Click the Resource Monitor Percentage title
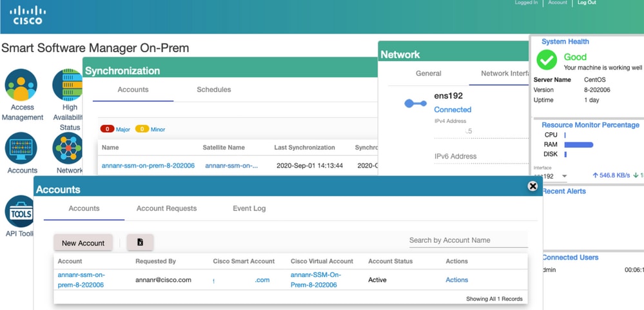 click(590, 125)
